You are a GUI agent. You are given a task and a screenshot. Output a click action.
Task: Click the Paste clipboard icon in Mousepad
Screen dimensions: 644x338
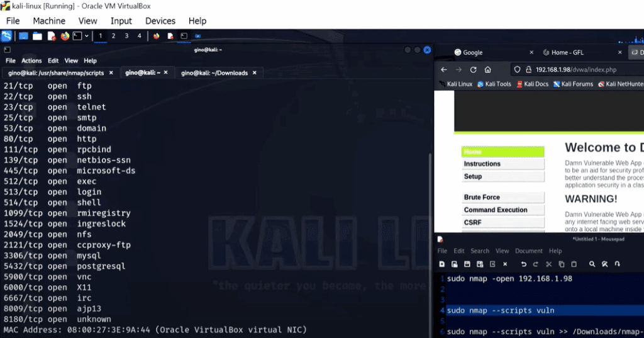point(574,264)
